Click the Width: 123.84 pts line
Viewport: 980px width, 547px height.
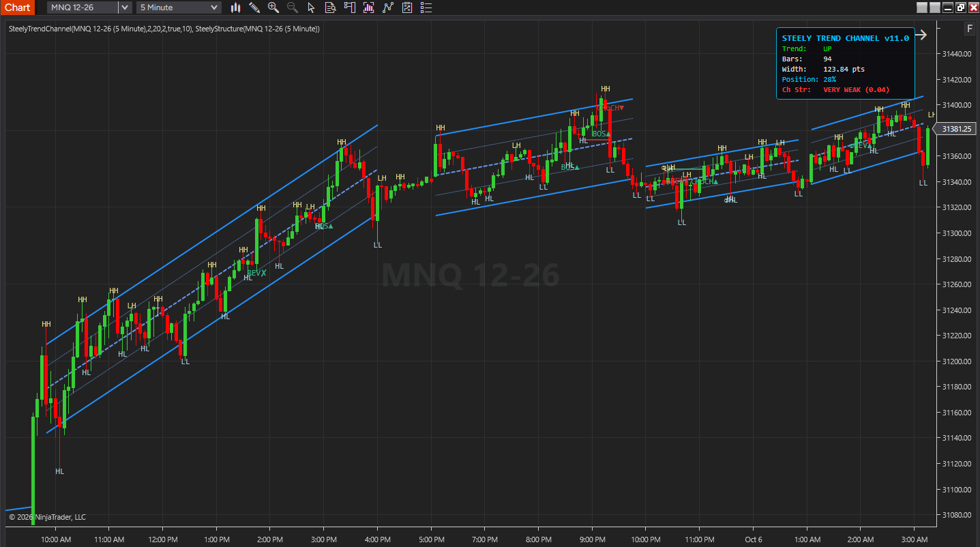coord(823,69)
